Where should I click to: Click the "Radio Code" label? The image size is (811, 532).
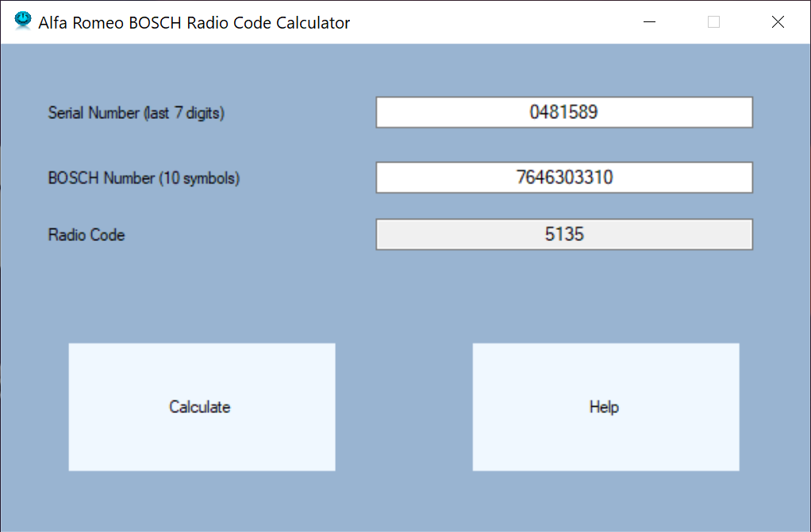point(86,235)
